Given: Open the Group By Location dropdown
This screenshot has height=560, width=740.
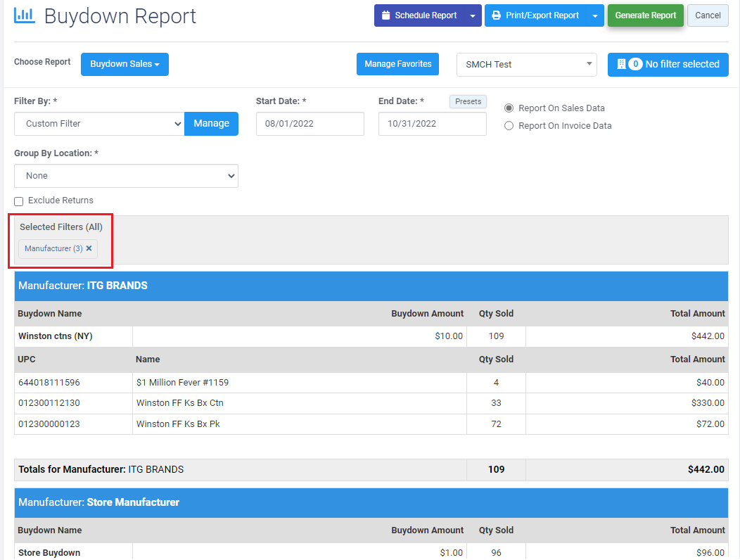Looking at the screenshot, I should tap(126, 176).
